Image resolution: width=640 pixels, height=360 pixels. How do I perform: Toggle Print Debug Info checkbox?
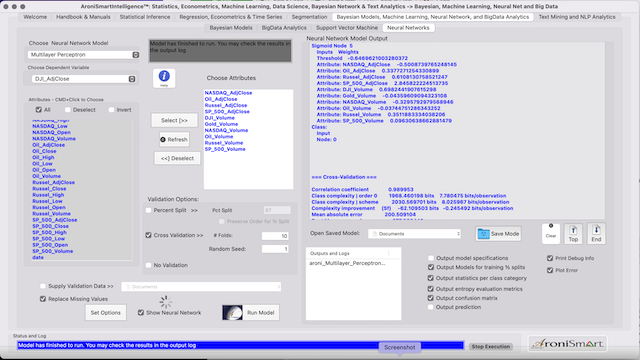point(550,258)
